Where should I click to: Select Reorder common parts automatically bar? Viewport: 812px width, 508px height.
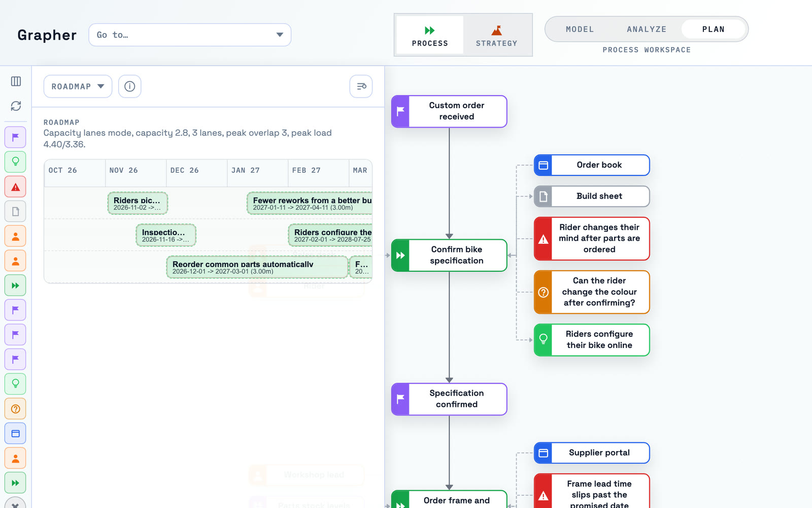click(257, 267)
